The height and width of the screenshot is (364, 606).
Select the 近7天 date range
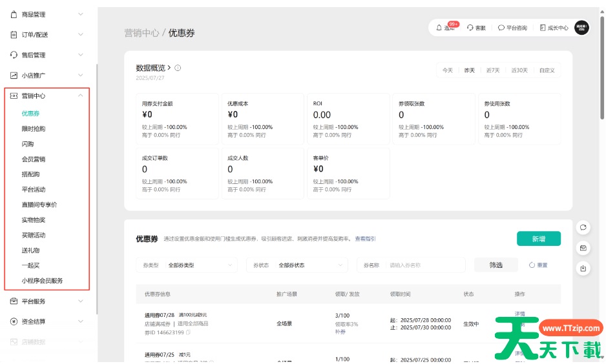coord(493,70)
